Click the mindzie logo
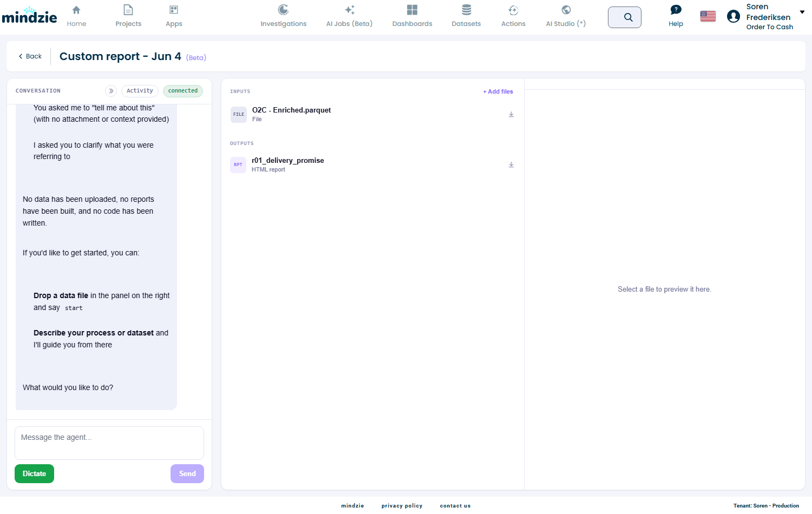The width and height of the screenshot is (812, 514). [29, 16]
